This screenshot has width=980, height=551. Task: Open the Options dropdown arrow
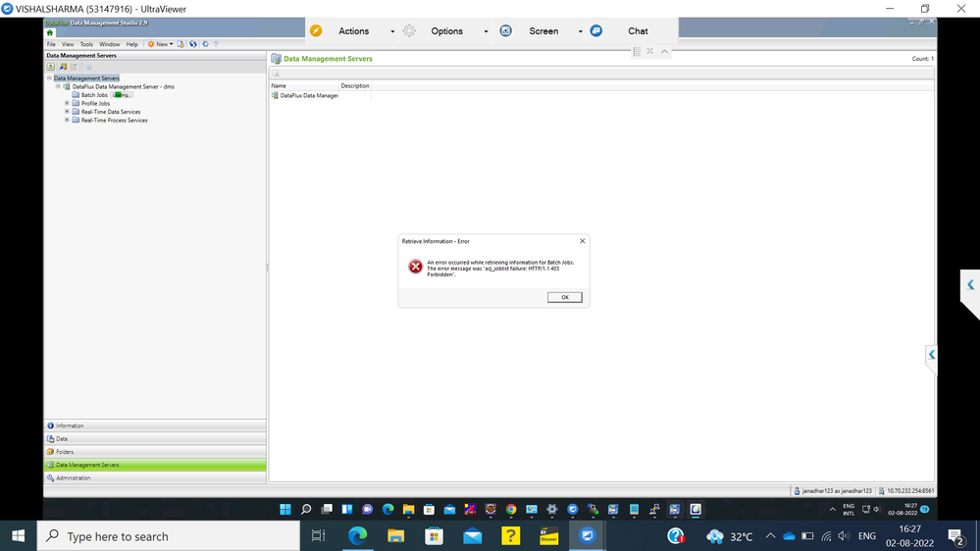tap(486, 31)
